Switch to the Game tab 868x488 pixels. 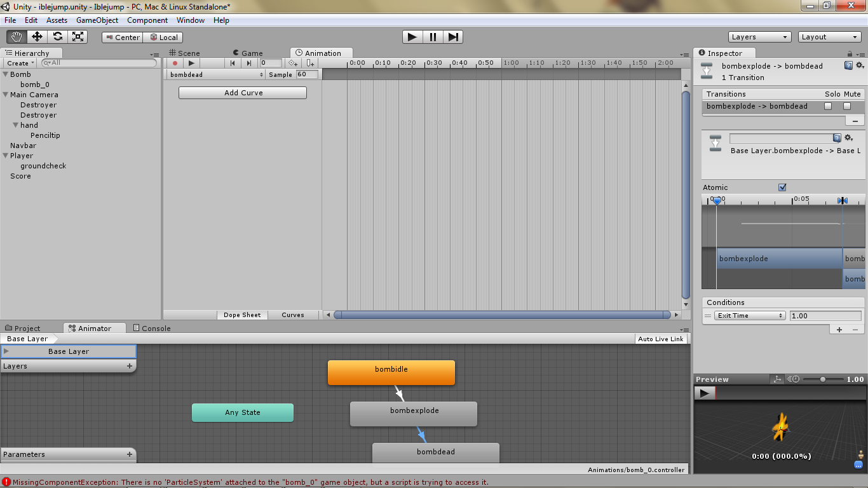click(x=248, y=53)
